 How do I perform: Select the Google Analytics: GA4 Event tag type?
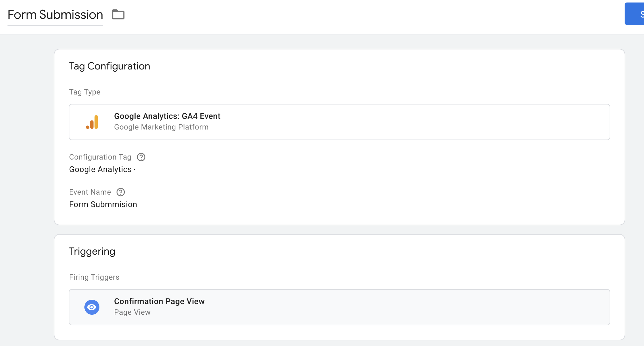click(167, 116)
